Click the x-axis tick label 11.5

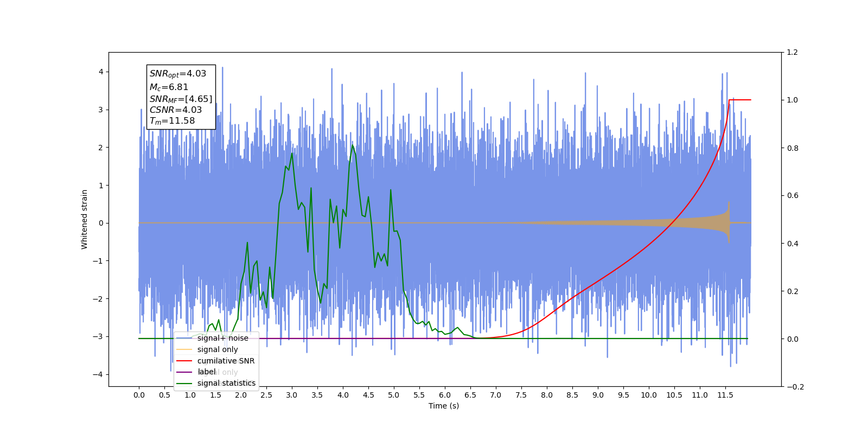725,395
